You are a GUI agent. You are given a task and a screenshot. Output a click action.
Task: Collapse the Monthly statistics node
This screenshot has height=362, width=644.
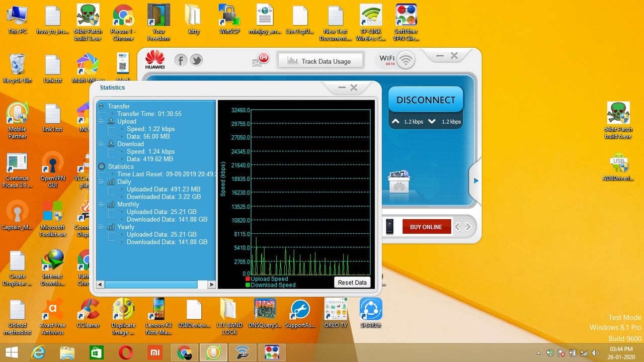[101, 204]
